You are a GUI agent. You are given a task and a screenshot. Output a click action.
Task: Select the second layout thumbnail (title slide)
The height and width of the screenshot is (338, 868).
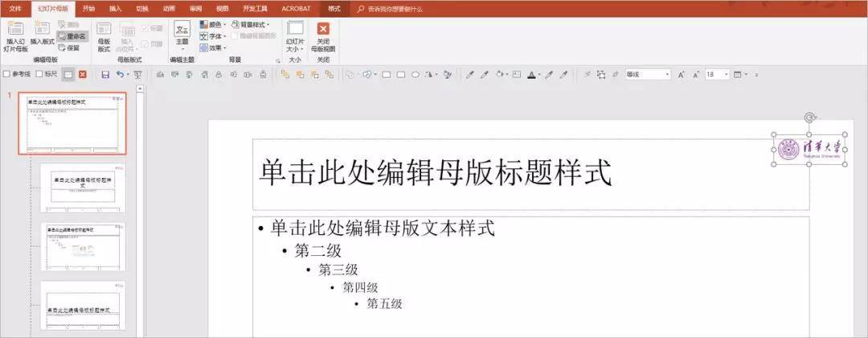[83, 188]
